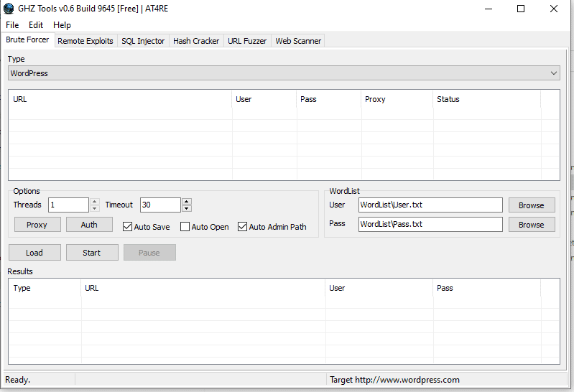
Task: Switch to the Web Scanner tab
Action: pyautogui.click(x=298, y=41)
